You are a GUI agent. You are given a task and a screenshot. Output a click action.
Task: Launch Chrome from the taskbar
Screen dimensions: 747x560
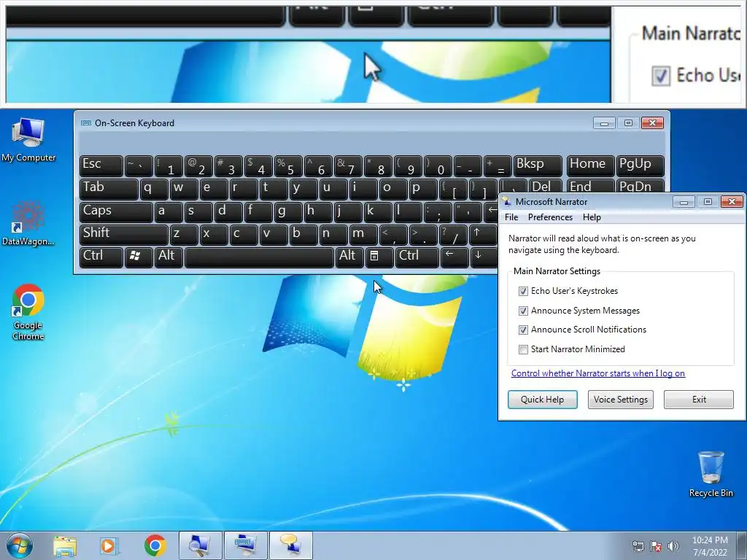(155, 545)
